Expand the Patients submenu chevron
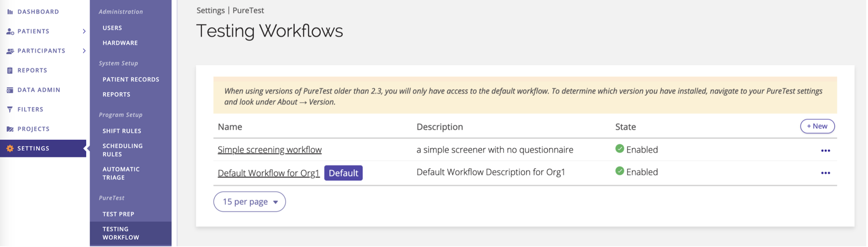The image size is (868, 247). [x=84, y=31]
